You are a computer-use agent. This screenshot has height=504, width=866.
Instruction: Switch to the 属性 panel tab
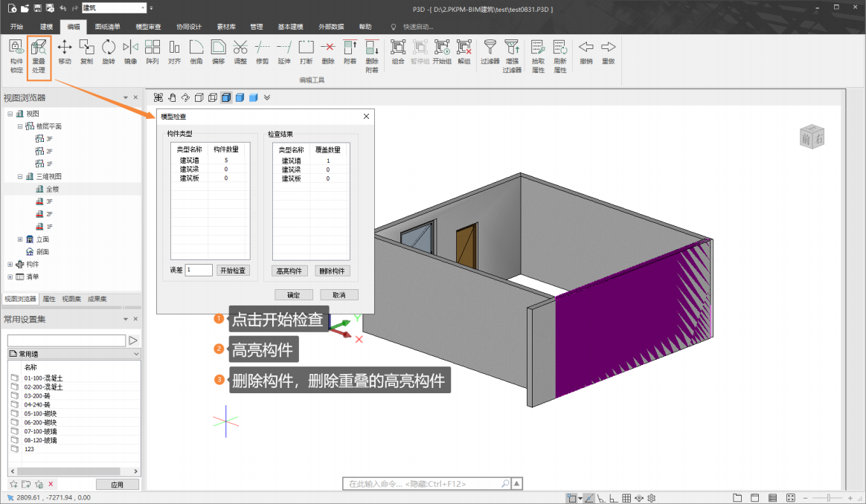coord(49,299)
